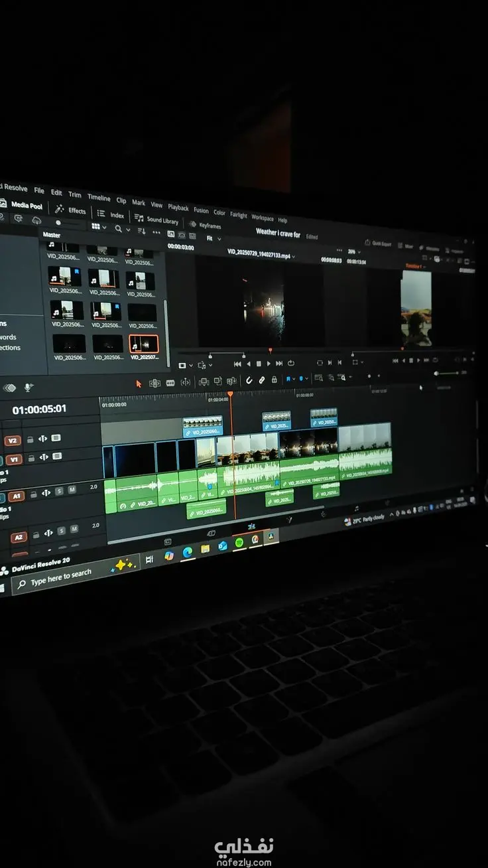
Task: Open the Index panel
Action: click(111, 214)
